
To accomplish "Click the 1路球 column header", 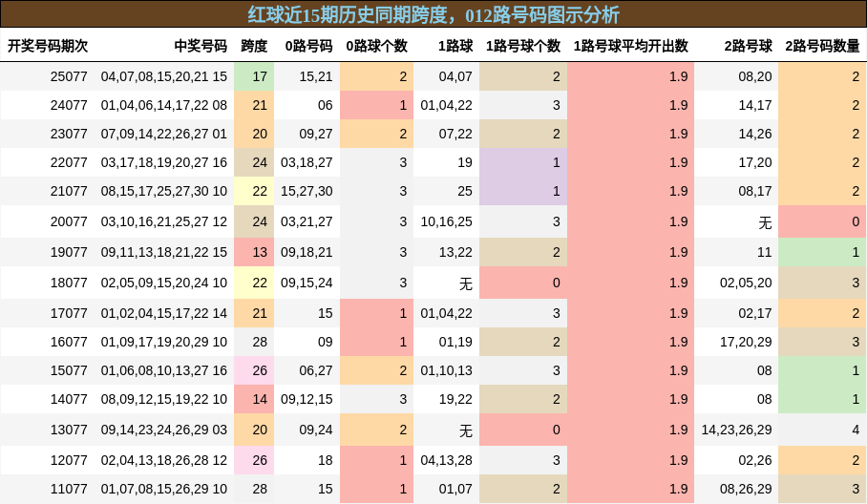I will (455, 46).
